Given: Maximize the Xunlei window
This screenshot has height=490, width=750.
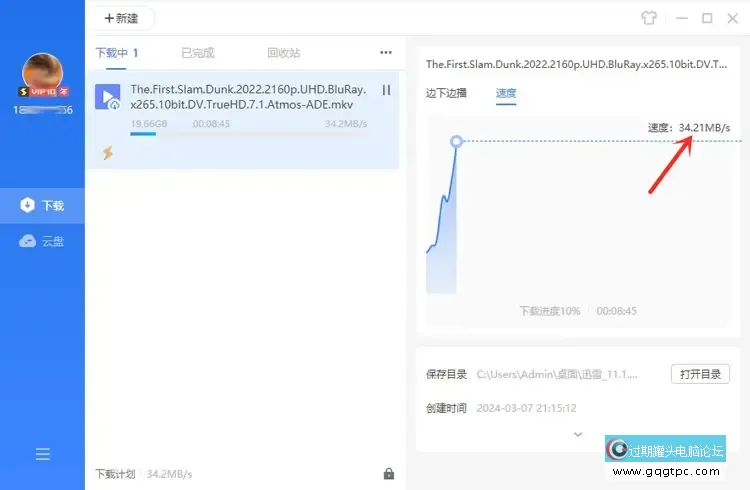Looking at the screenshot, I should [707, 18].
